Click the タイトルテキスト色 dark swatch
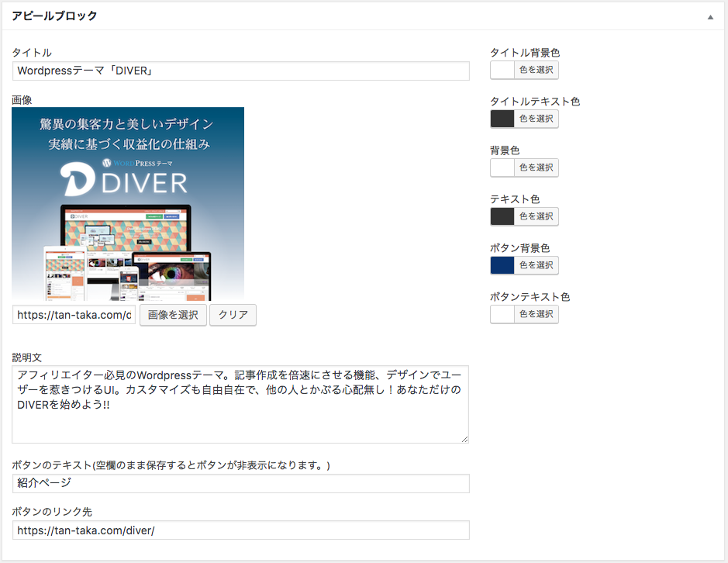728x563 pixels. [502, 119]
